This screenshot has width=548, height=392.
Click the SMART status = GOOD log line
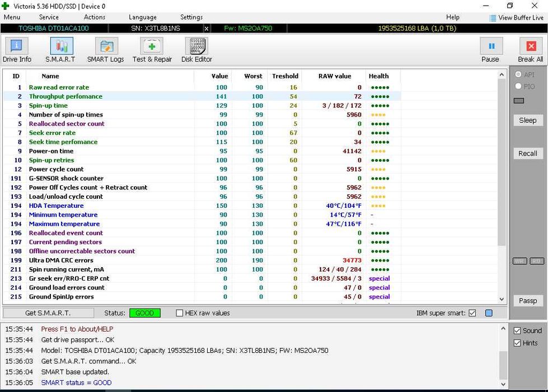click(76, 382)
